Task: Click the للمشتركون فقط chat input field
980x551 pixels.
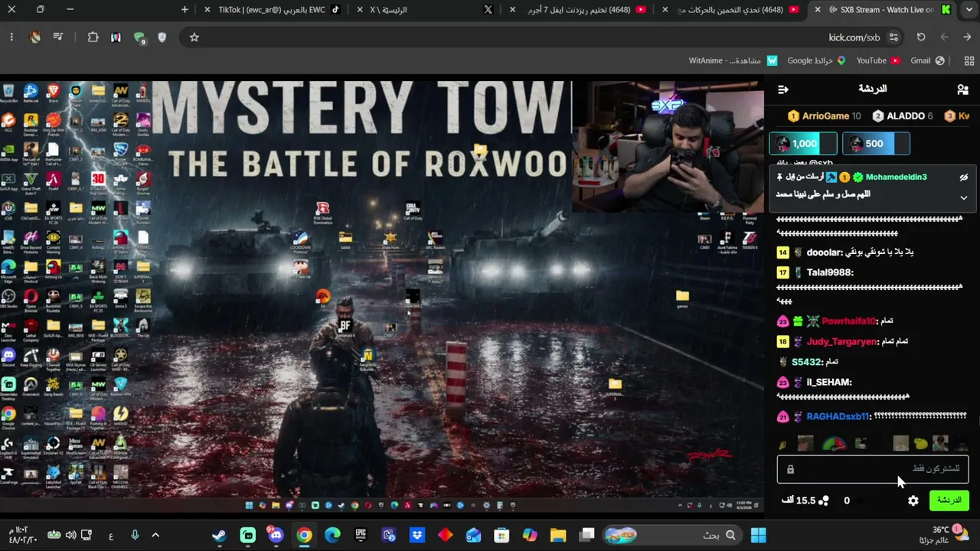Action: point(873,469)
